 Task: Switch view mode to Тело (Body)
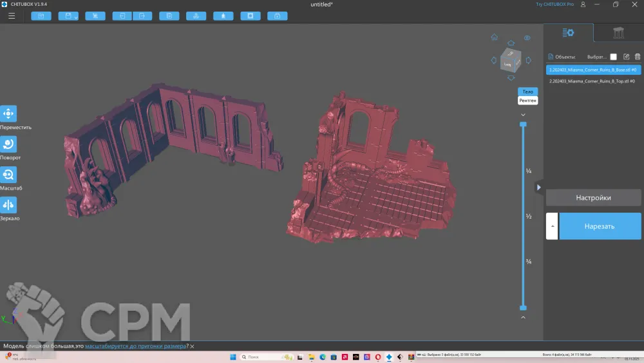pos(527,92)
